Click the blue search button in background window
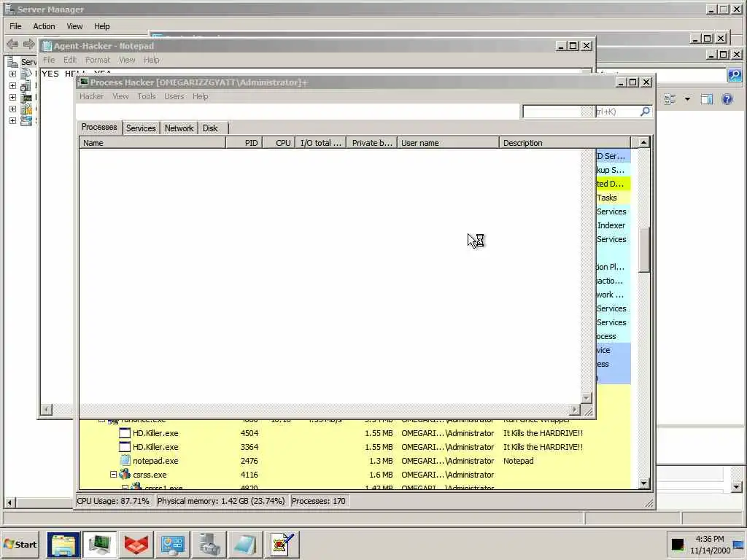The width and height of the screenshot is (747, 560). (x=734, y=75)
